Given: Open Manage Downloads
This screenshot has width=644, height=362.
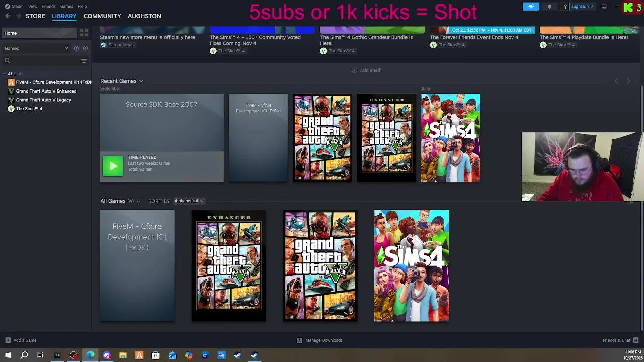Looking at the screenshot, I should click(319, 340).
